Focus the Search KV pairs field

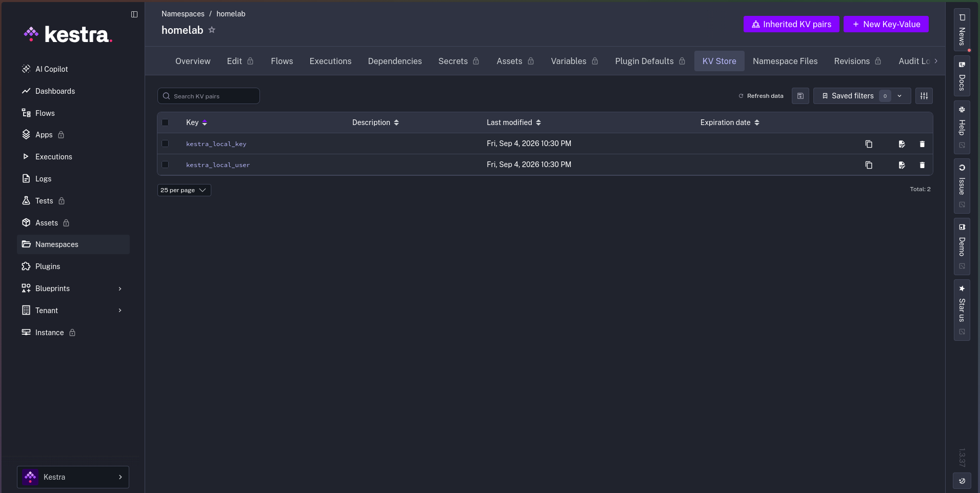click(209, 96)
